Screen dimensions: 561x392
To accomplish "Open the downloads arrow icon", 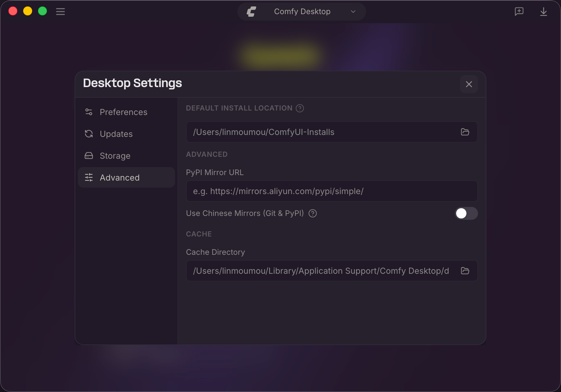I will click(x=544, y=12).
